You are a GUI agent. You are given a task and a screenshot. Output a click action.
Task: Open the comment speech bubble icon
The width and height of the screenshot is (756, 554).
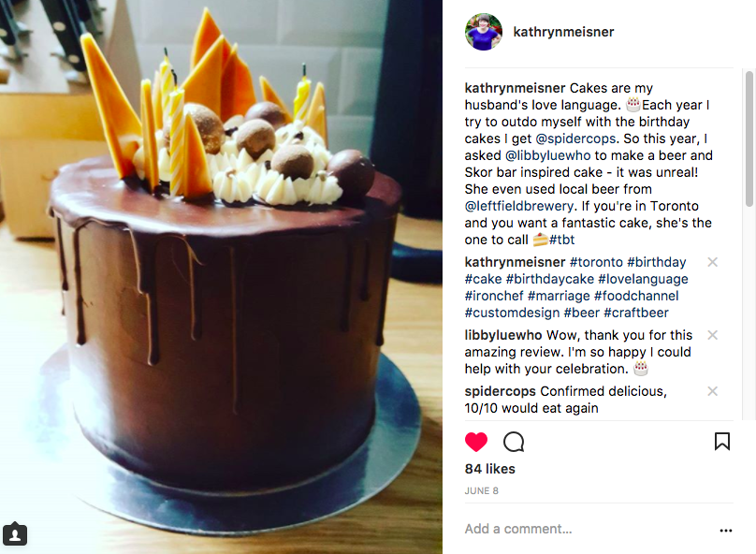coord(514,442)
